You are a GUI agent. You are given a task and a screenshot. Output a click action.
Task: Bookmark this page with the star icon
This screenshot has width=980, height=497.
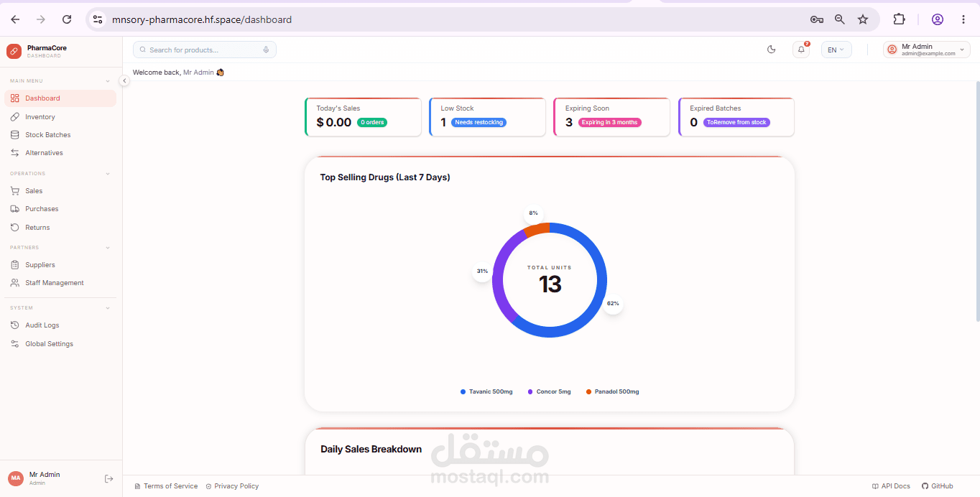(863, 19)
